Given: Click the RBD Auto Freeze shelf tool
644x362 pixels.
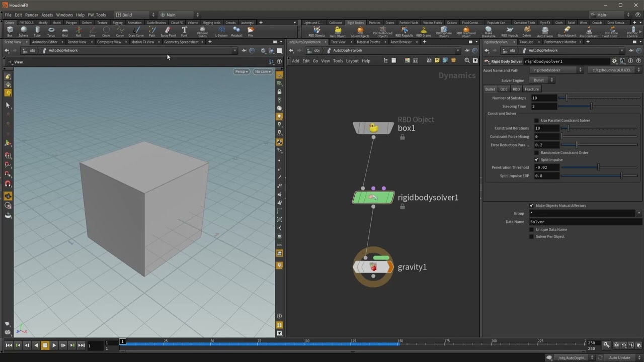Looking at the screenshot, I should (545, 32).
